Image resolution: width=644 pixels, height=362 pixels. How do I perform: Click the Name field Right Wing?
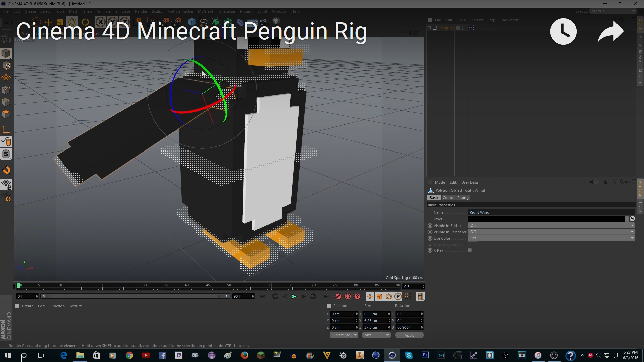(551, 212)
